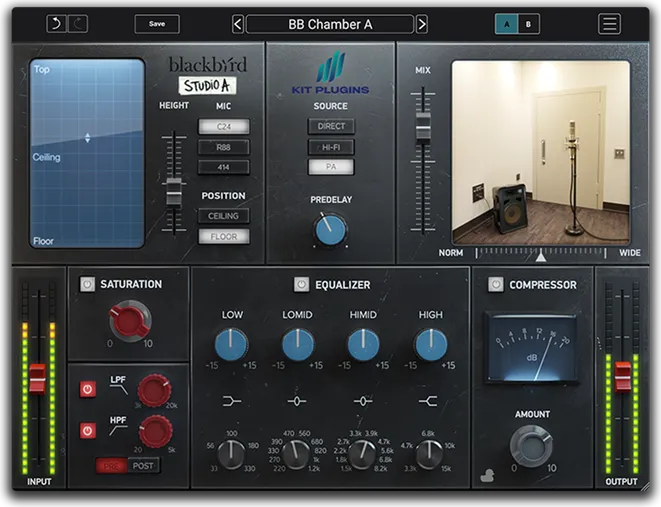The image size is (661, 507).
Task: Open the hamburger menu
Action: (609, 24)
